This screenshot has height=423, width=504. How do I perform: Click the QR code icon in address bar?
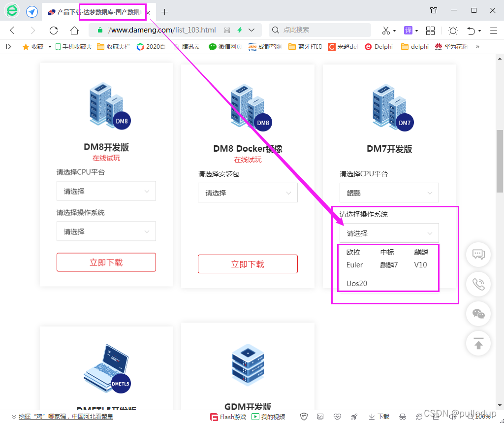227,30
